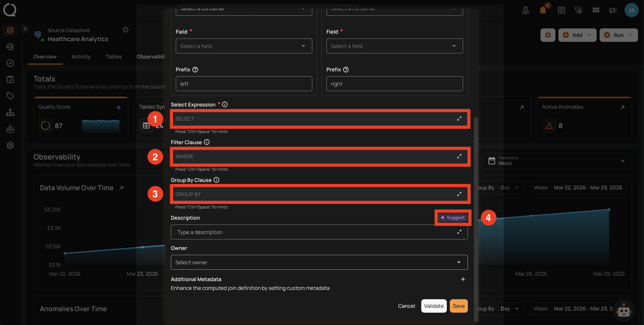
Task: Click the Quality Score sparkle icon
Action: point(119,108)
